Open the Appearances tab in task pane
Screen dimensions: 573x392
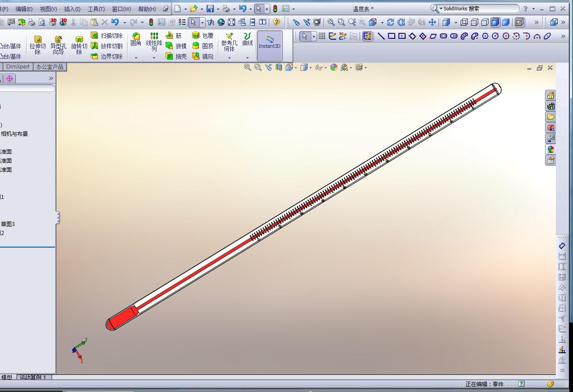tap(550, 149)
